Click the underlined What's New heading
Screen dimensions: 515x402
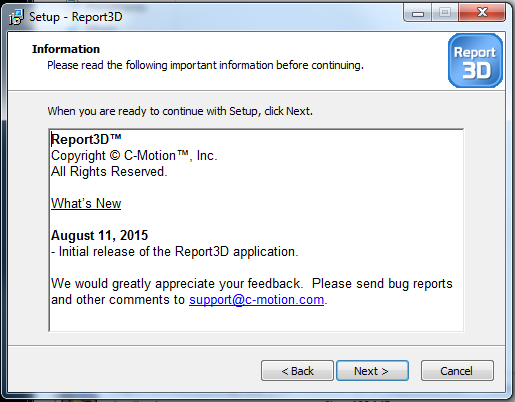pos(86,203)
